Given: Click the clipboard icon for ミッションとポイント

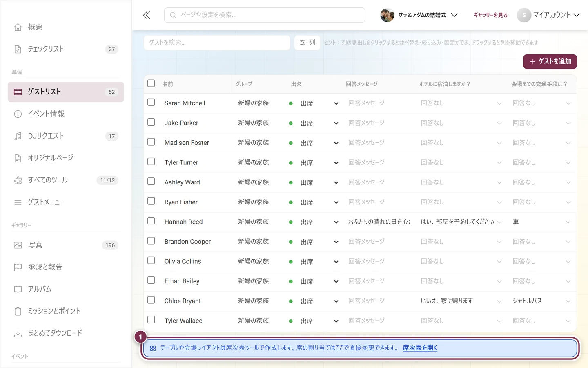Looking at the screenshot, I should pyautogui.click(x=18, y=312).
